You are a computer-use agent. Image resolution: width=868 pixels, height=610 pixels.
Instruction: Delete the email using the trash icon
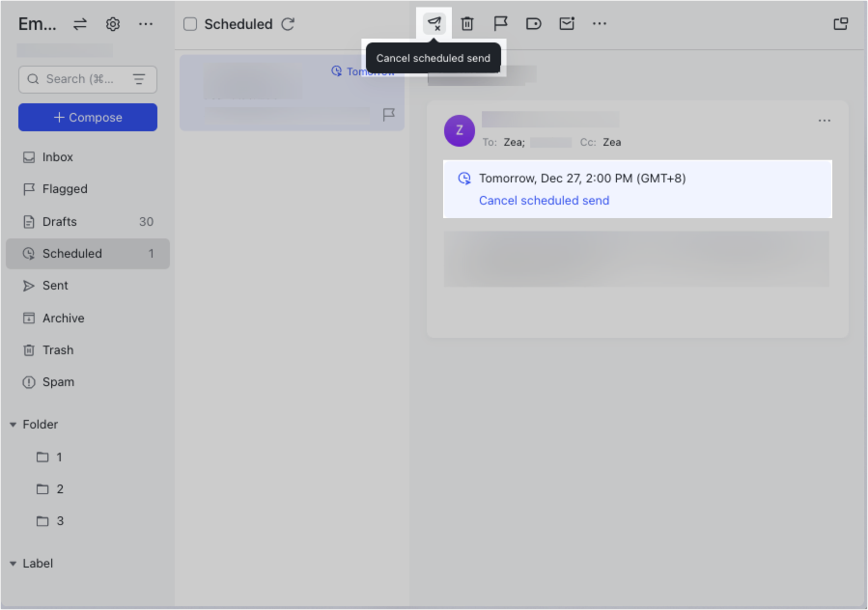pyautogui.click(x=468, y=23)
